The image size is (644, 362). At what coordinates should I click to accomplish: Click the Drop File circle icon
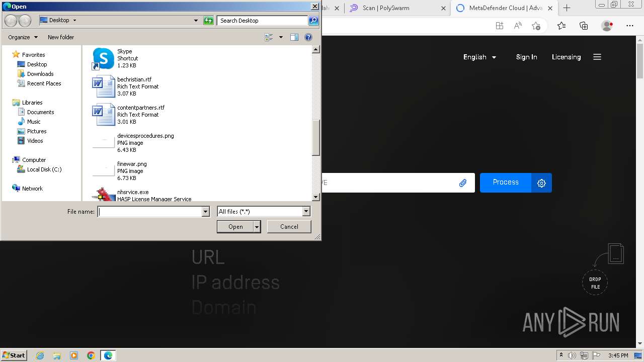(x=595, y=283)
